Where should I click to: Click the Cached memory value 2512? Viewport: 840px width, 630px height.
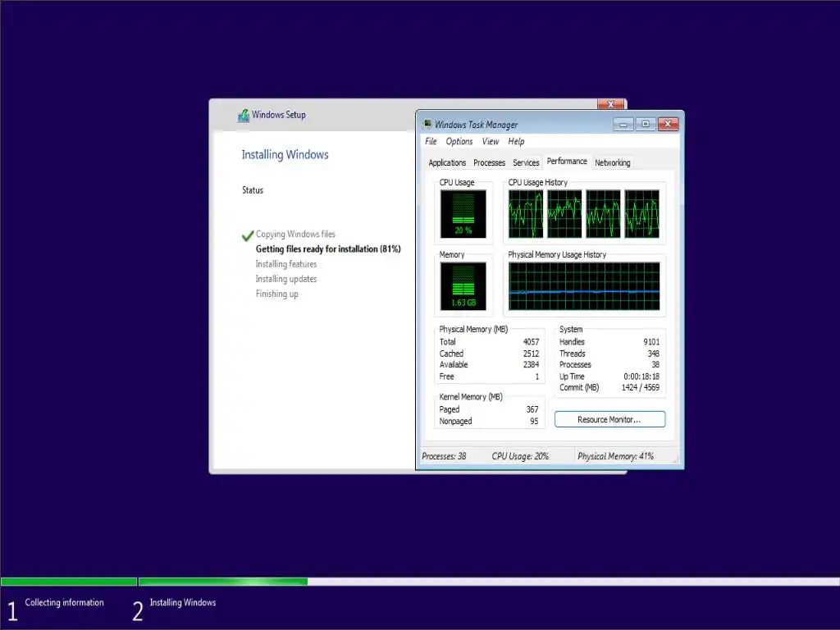click(531, 354)
